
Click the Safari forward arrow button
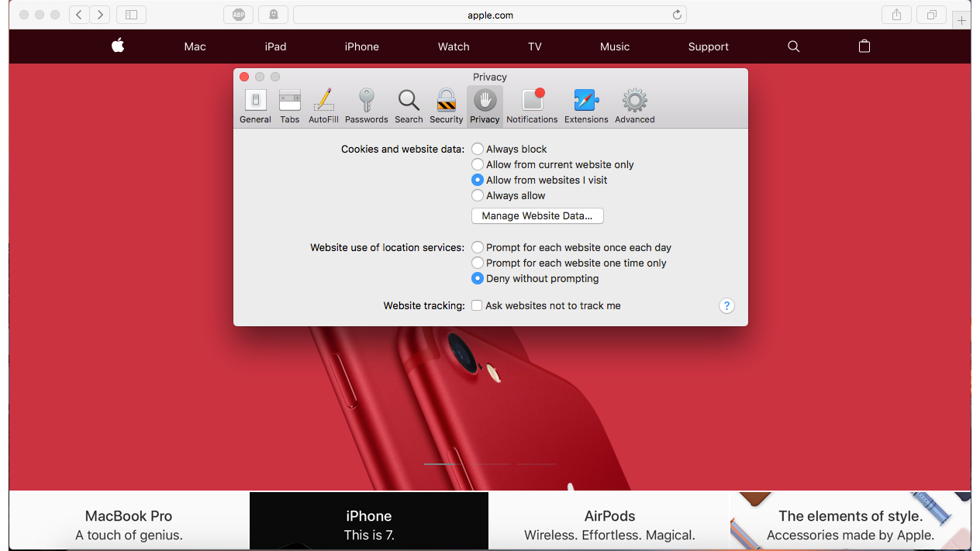[100, 15]
